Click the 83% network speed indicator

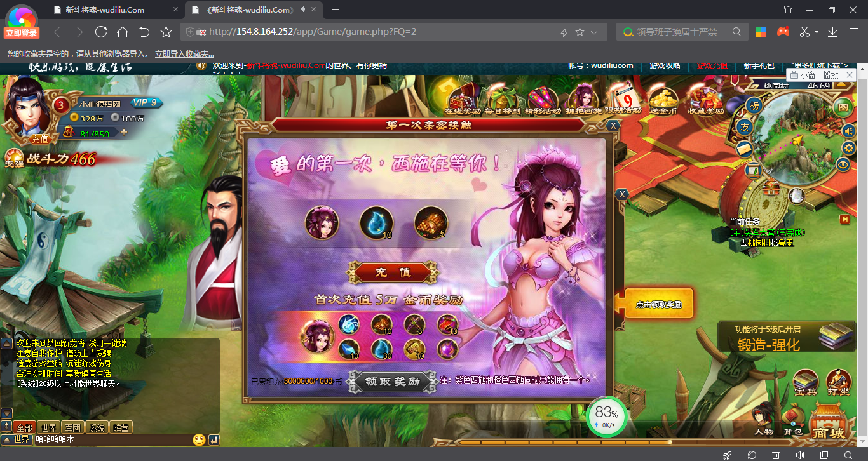point(606,417)
